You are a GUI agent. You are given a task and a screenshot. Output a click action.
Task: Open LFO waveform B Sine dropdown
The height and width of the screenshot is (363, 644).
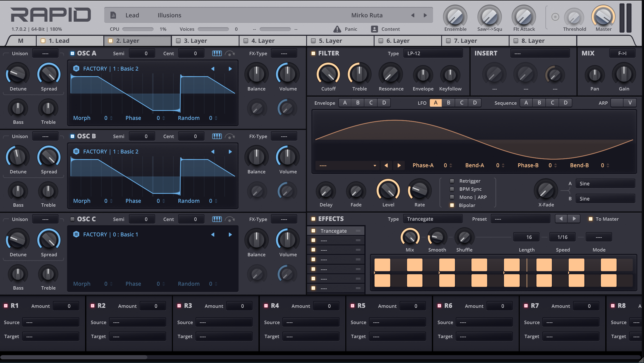coord(605,199)
